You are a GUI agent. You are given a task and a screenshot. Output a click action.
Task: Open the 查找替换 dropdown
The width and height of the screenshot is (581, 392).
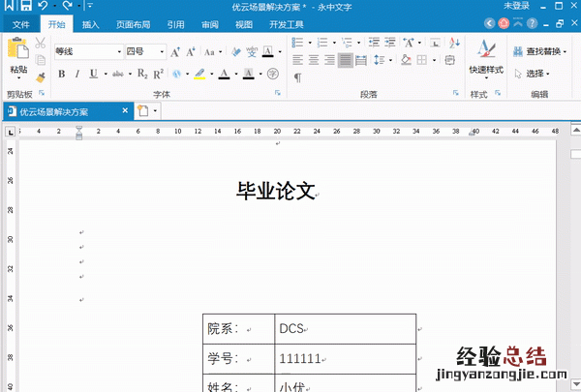click(x=538, y=51)
